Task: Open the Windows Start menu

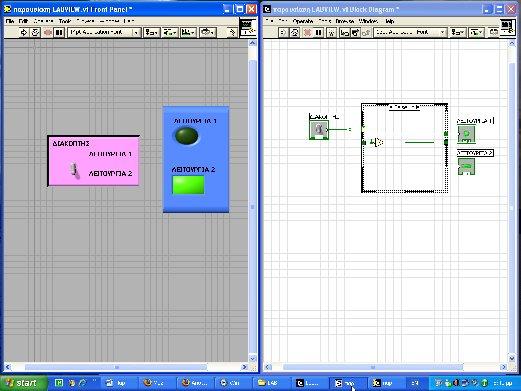Action: (23, 383)
